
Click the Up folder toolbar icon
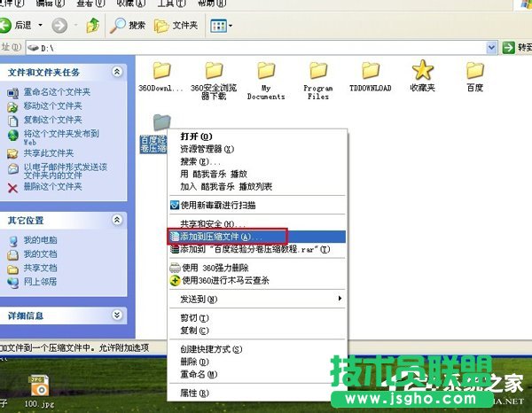pyautogui.click(x=93, y=25)
